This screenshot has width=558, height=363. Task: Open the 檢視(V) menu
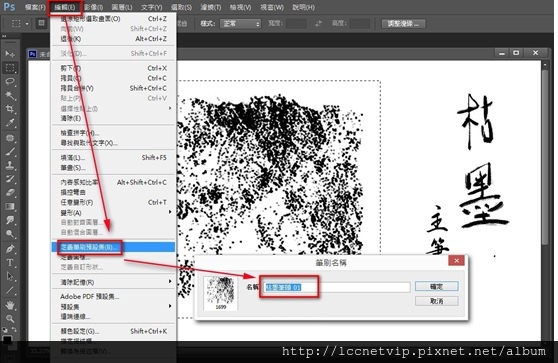point(240,7)
